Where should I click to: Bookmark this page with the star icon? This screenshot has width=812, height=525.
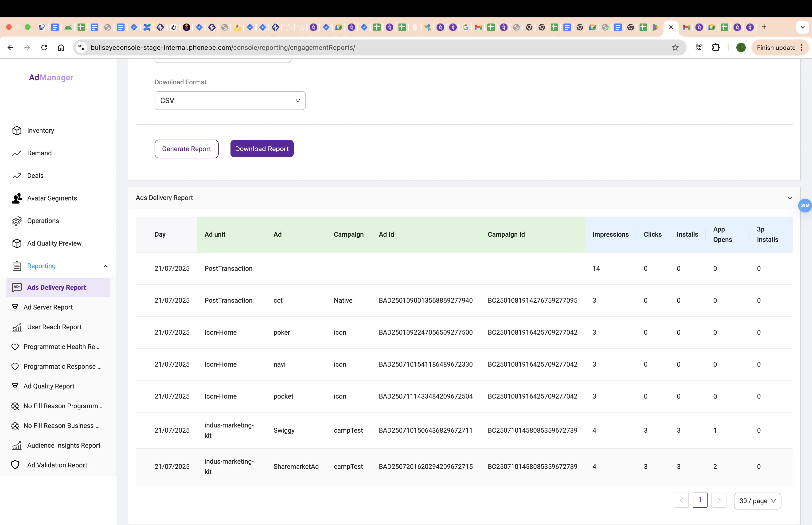pyautogui.click(x=675, y=48)
